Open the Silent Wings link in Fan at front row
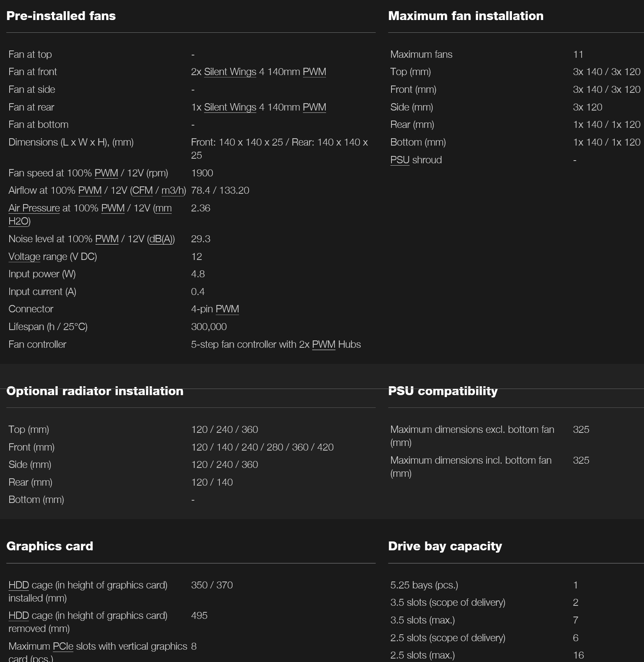644x662 pixels. coord(230,72)
